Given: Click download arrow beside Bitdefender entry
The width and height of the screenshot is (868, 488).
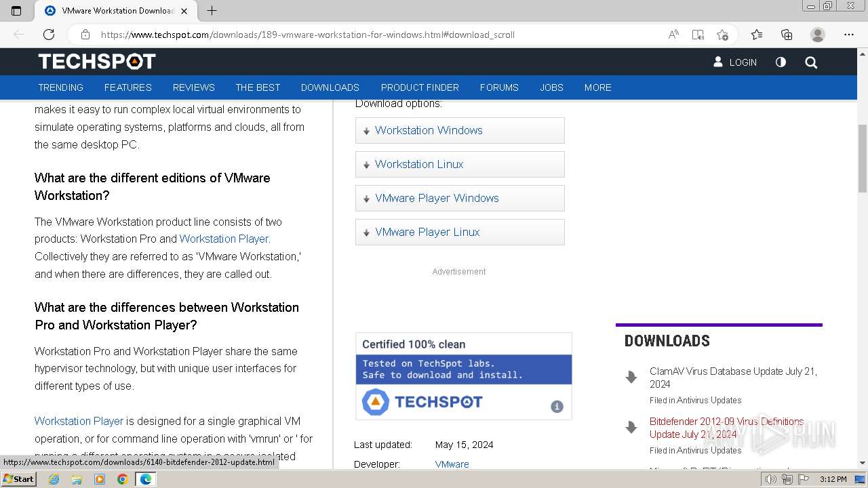Looking at the screenshot, I should (x=631, y=427).
